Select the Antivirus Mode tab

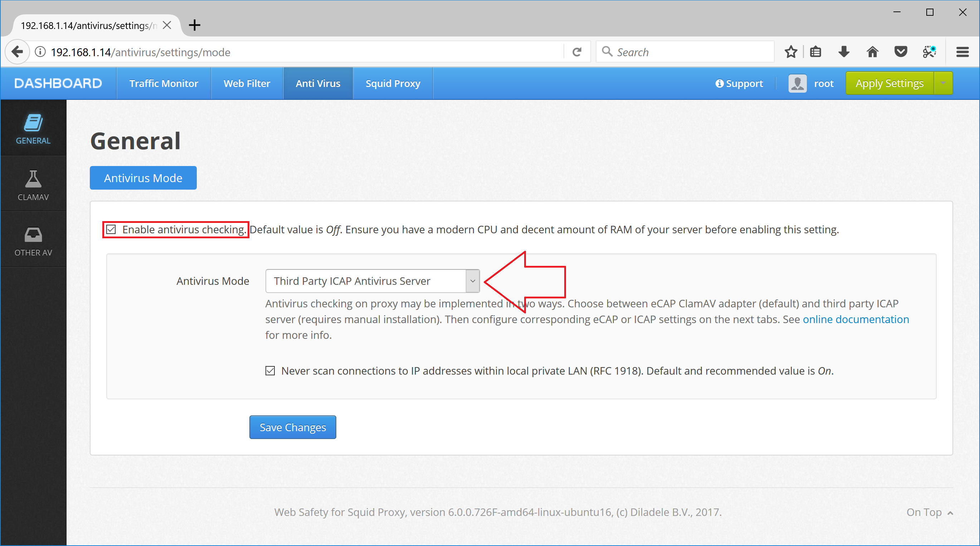[143, 178]
